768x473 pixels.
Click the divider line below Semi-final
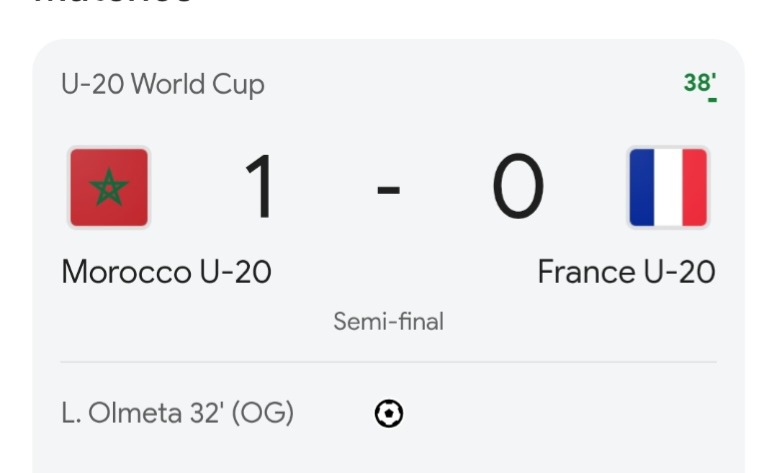click(388, 362)
